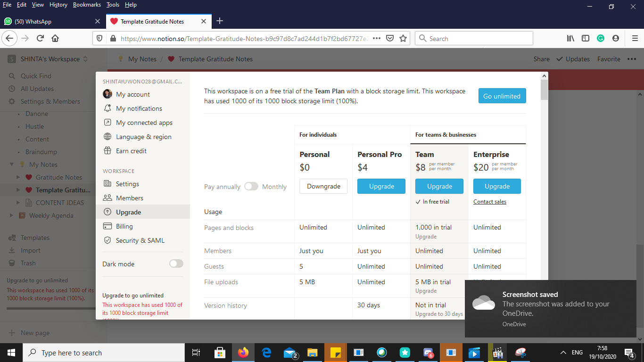Open Security & SAML shield icon
Viewport: 644px width, 362px height.
point(107,240)
